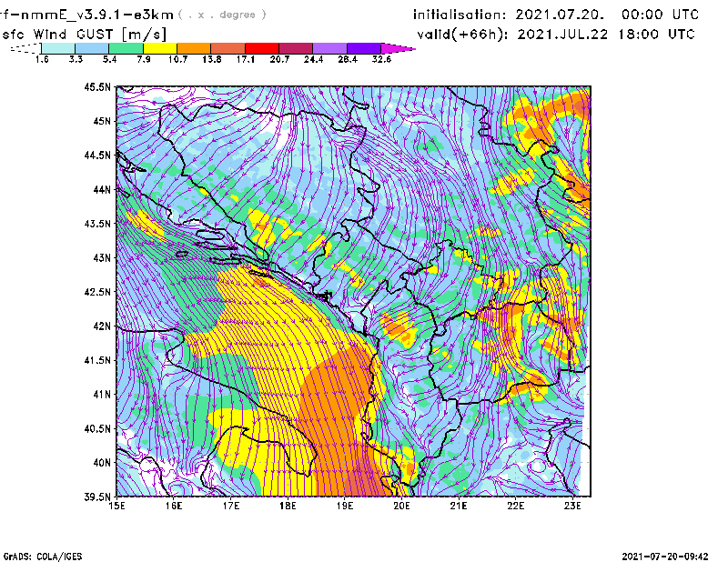The width and height of the screenshot is (728, 562).
Task: Click the legend value '5.4'
Action: [109, 59]
